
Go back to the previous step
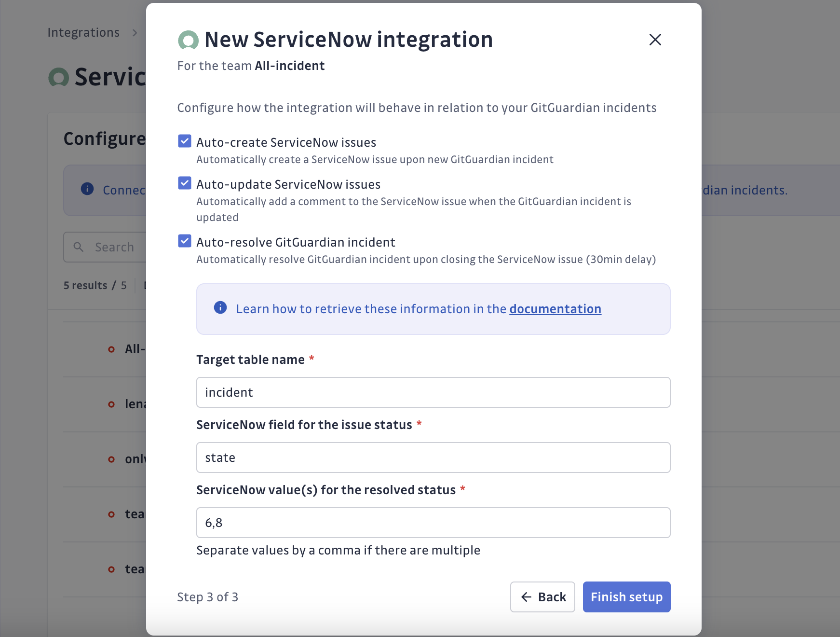542,597
